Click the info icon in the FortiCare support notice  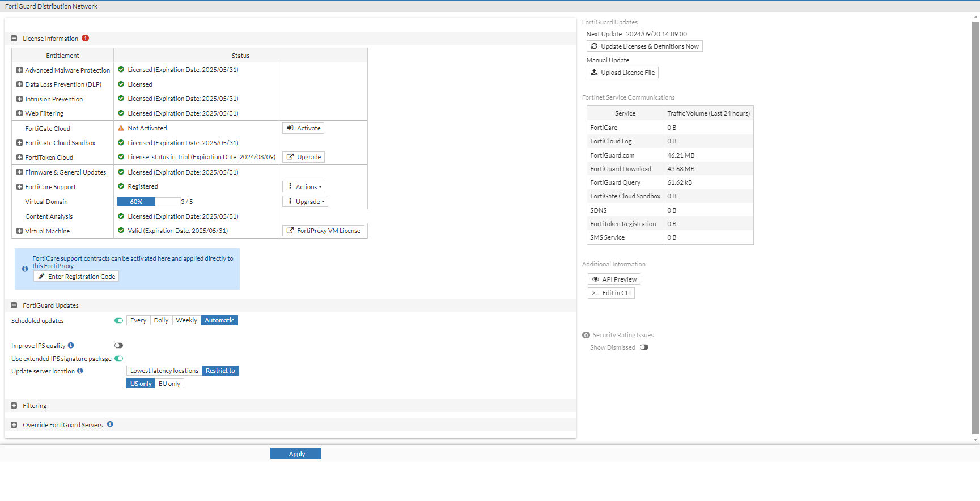click(25, 269)
